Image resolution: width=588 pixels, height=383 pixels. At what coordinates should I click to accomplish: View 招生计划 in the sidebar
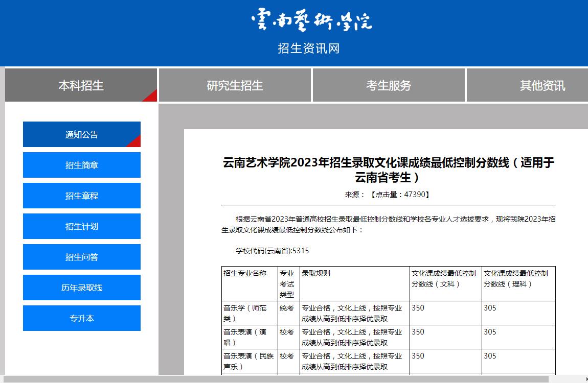click(x=82, y=227)
